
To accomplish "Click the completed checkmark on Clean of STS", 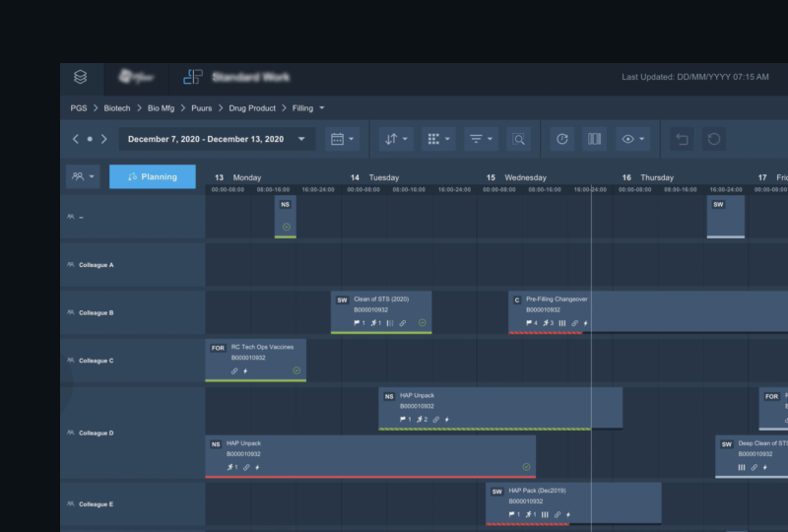I will coord(423,323).
